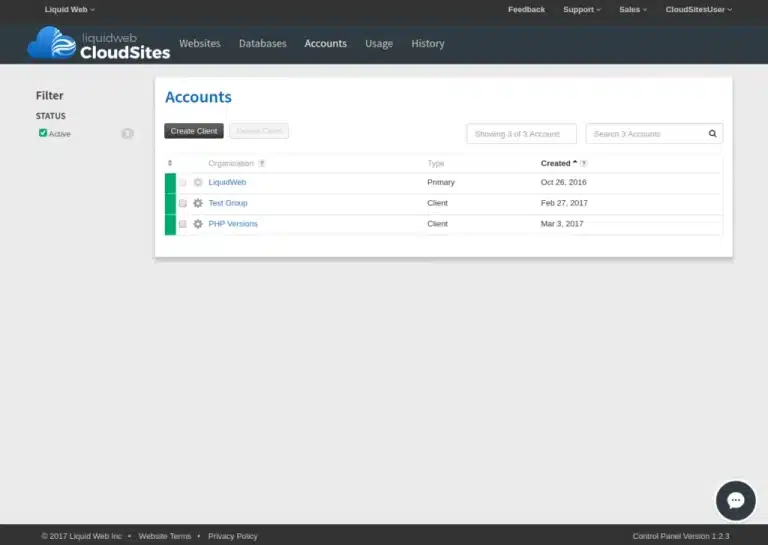Sort by the Organization column
768x545 pixels.
231,163
